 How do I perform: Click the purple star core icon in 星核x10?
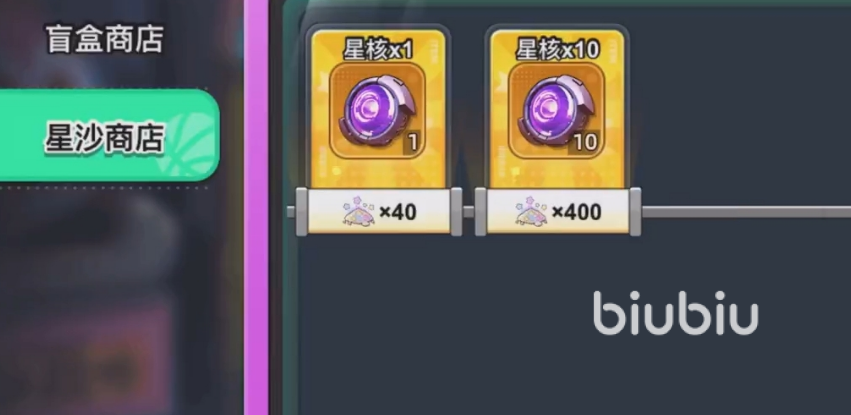click(556, 110)
